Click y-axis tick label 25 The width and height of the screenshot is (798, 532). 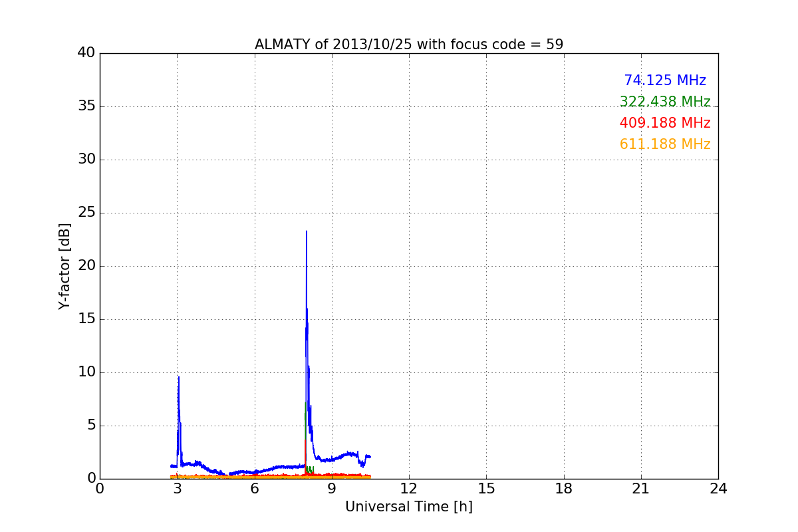pyautogui.click(x=86, y=213)
